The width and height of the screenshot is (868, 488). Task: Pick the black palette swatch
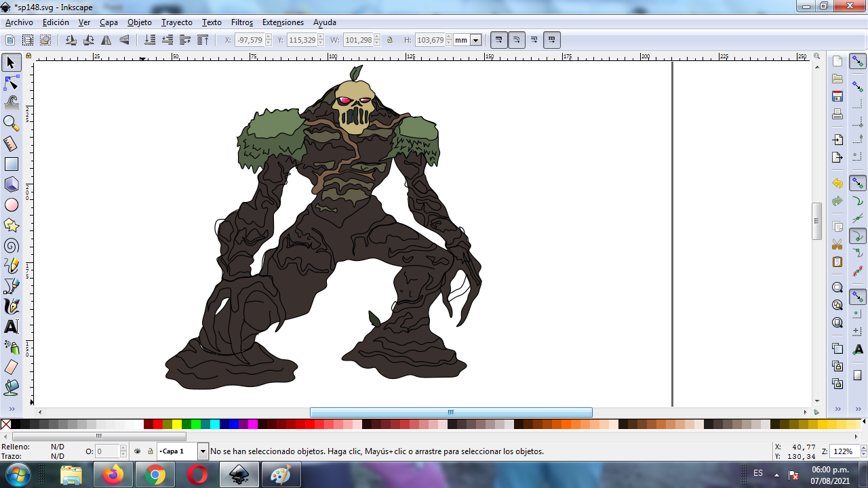point(16,425)
